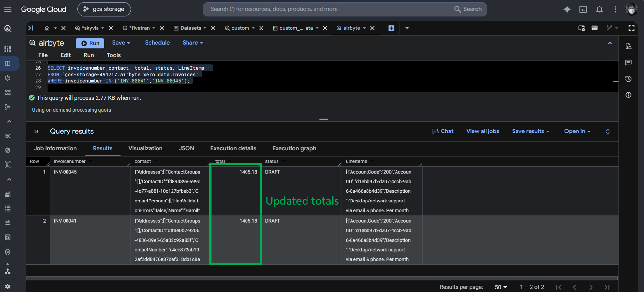644x292 pixels.
Task: Click View all jobs link
Action: pyautogui.click(x=483, y=131)
